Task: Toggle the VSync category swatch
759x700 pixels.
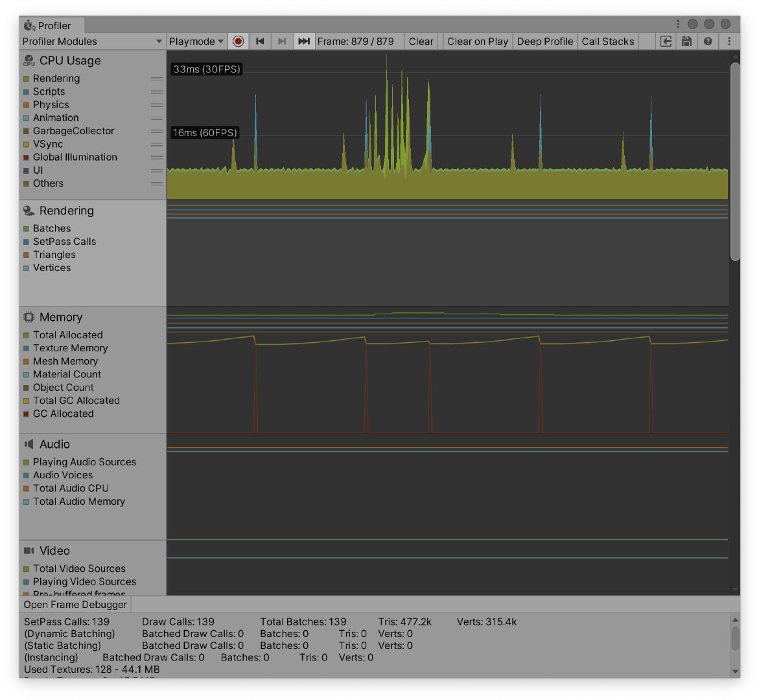Action: [26, 145]
